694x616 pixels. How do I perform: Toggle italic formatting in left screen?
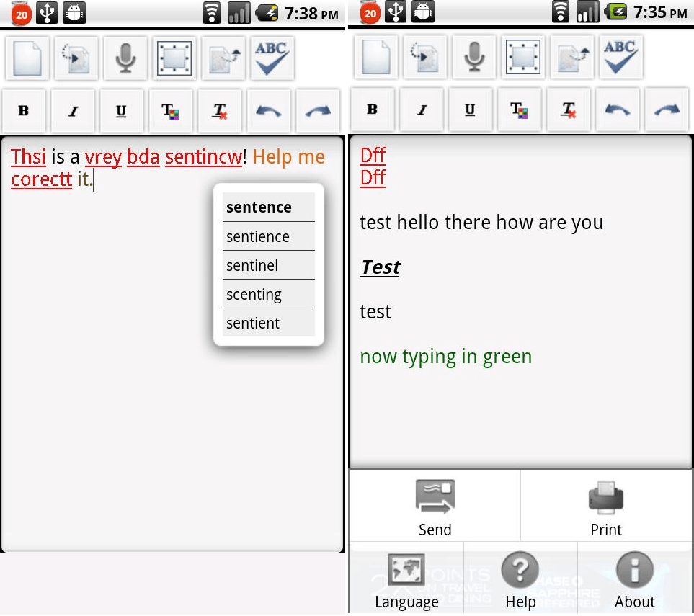point(73,111)
